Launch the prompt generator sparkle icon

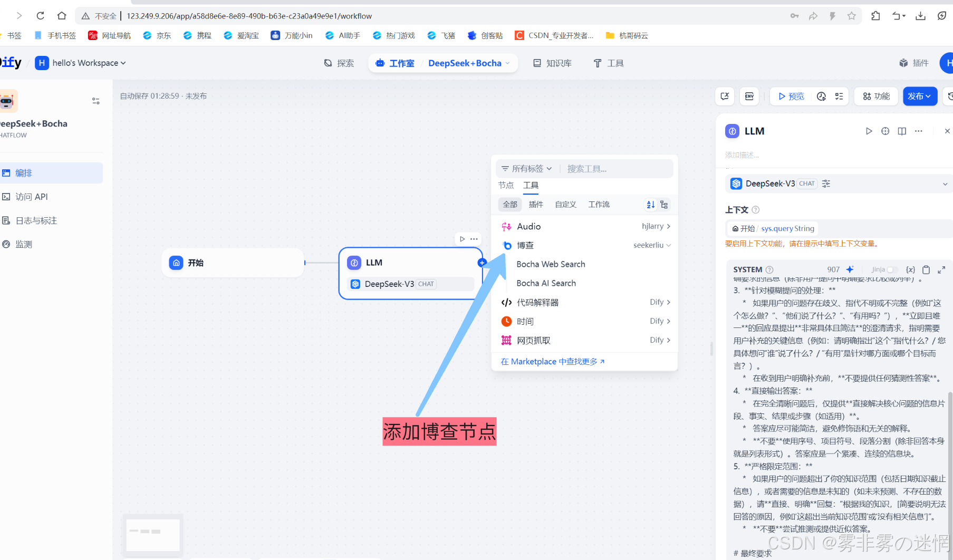tap(850, 269)
